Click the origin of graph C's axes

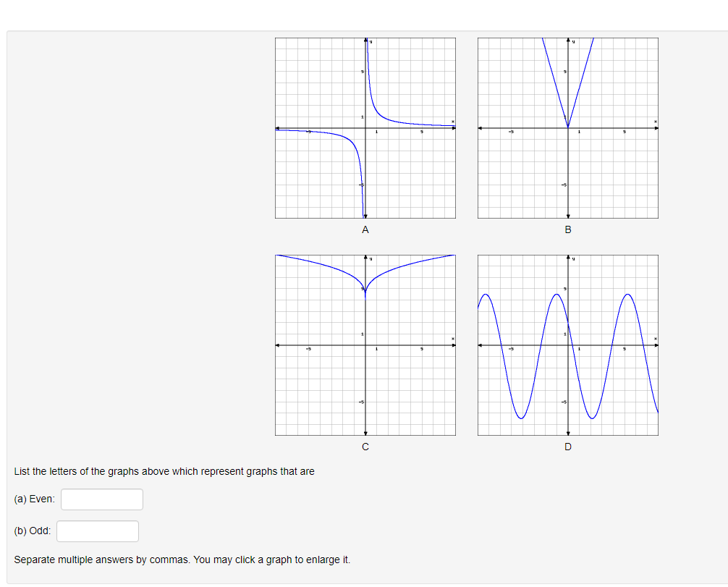pos(365,345)
